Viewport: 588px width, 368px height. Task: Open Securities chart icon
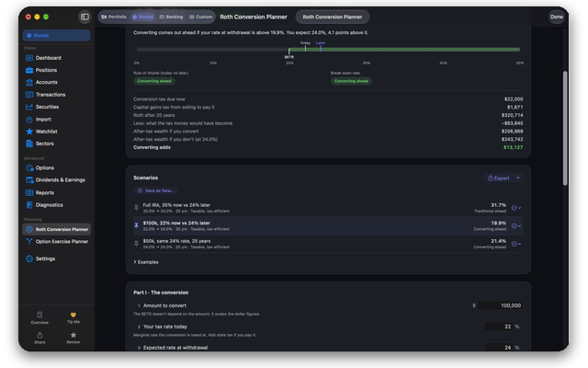29,107
